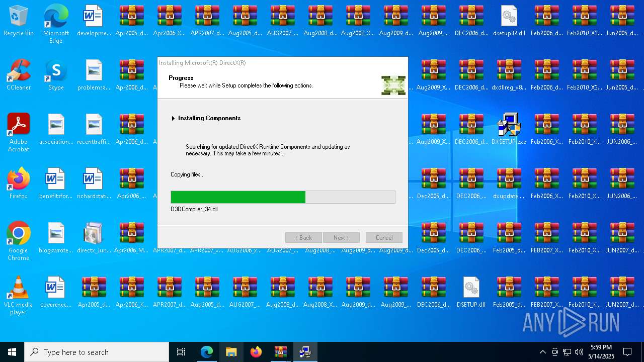Launch the CCleaner desktop shortcut
644x362 pixels.
tap(19, 75)
